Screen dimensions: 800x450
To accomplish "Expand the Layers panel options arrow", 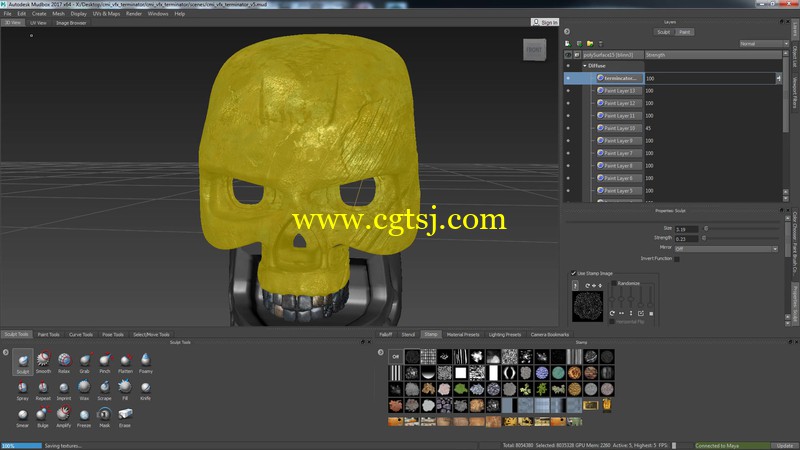I will click(567, 32).
